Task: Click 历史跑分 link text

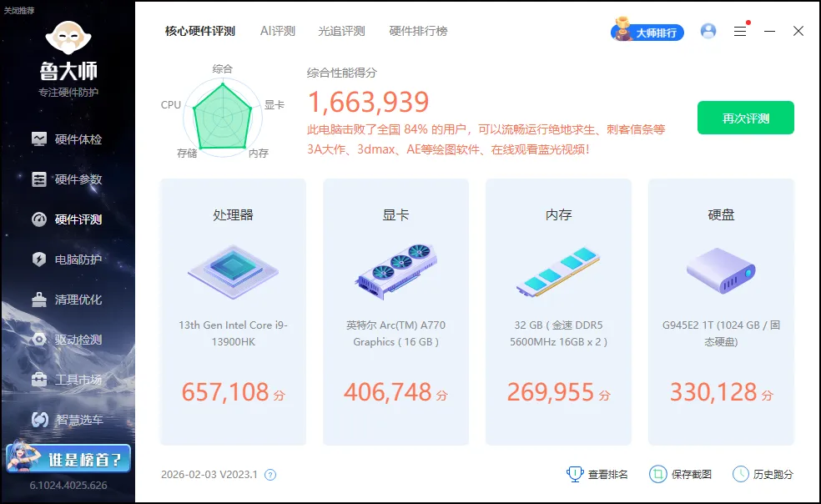Action: click(x=773, y=475)
